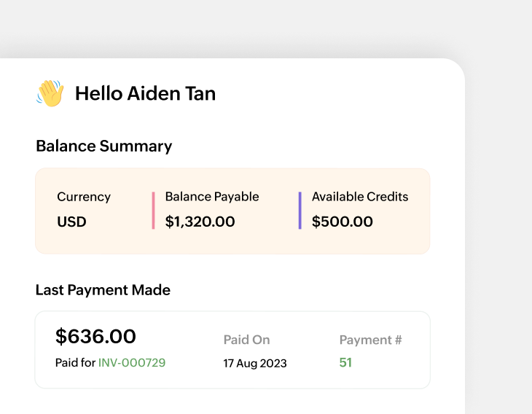
Task: Click the Payment # label
Action: point(370,340)
